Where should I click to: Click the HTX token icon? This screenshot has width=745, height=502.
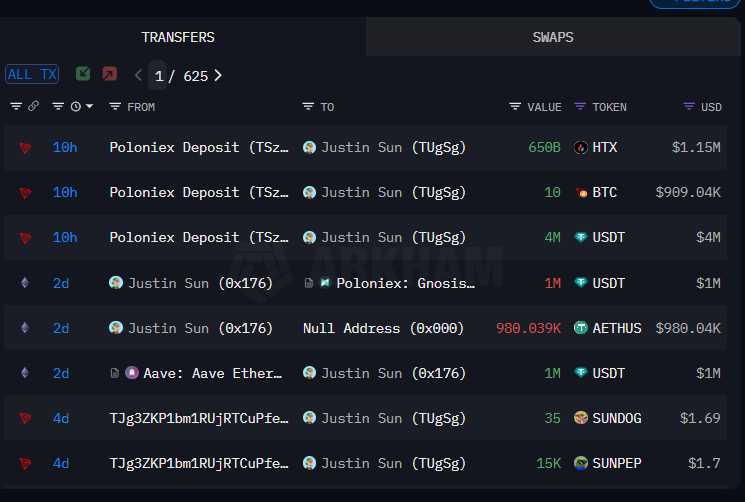pyautogui.click(x=581, y=147)
